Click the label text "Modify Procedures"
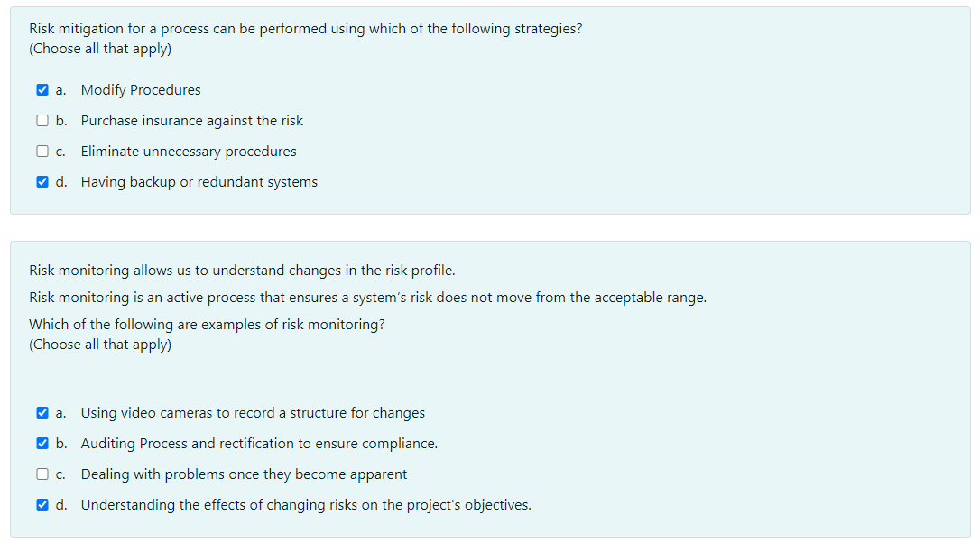This screenshot has width=980, height=552. tap(141, 89)
